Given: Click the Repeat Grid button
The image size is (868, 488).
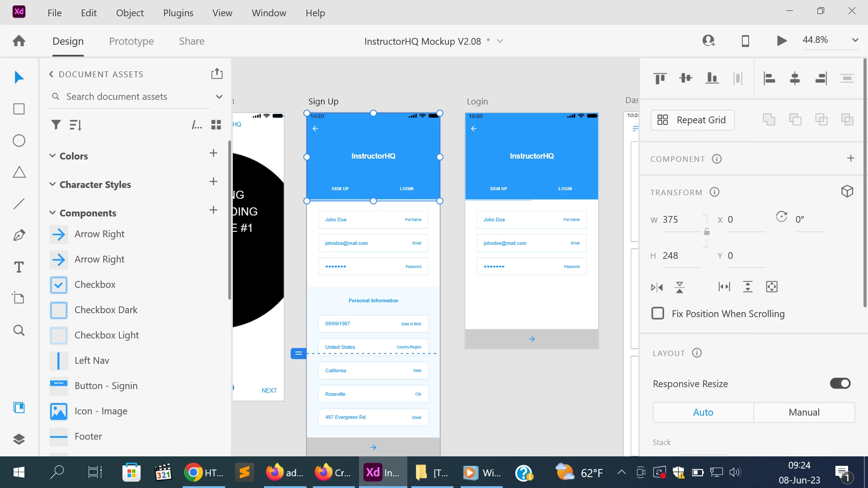Looking at the screenshot, I should (x=692, y=120).
